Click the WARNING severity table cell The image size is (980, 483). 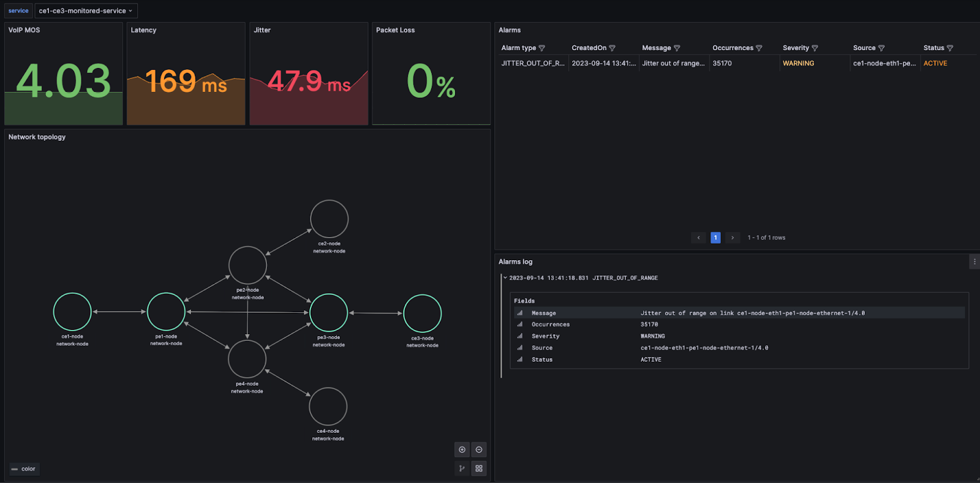pos(799,63)
